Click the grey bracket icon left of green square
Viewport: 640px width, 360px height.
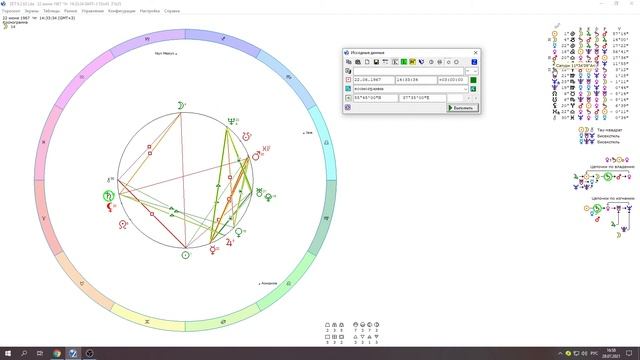click(395, 62)
